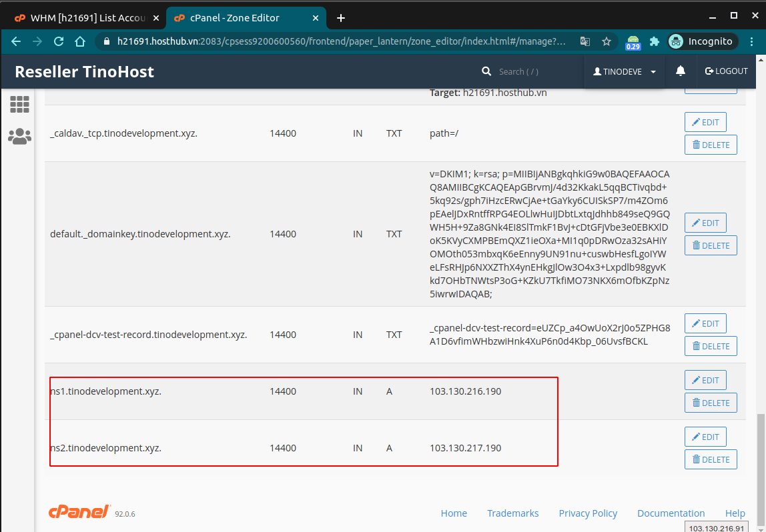This screenshot has width=766, height=532.
Task: Delete the _caldav._tcp TXT record
Action: pyautogui.click(x=711, y=145)
